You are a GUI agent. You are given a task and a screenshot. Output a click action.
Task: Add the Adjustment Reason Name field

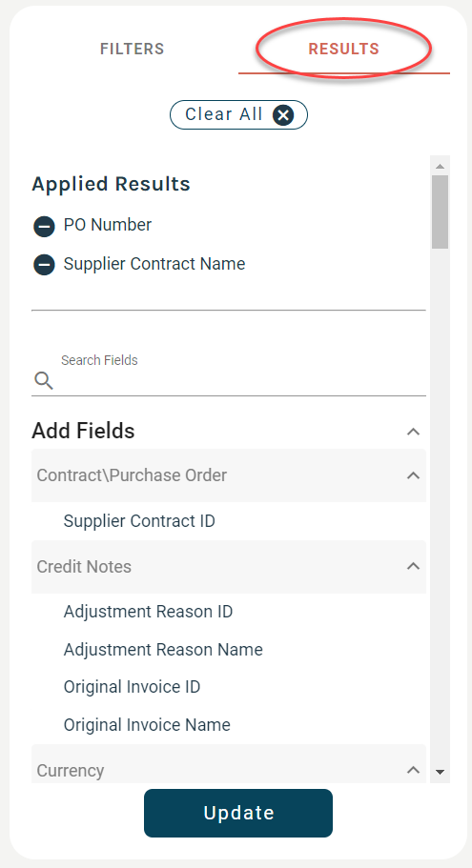point(163,650)
